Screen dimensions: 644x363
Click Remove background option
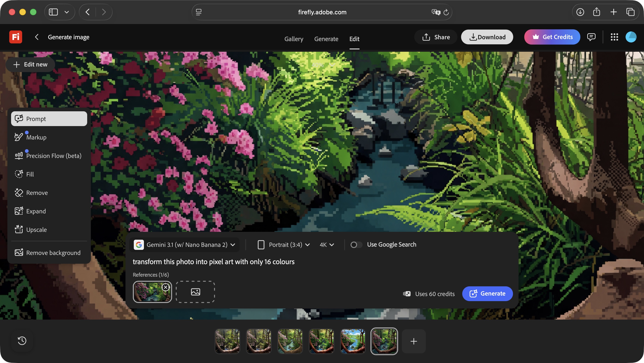pyautogui.click(x=49, y=253)
